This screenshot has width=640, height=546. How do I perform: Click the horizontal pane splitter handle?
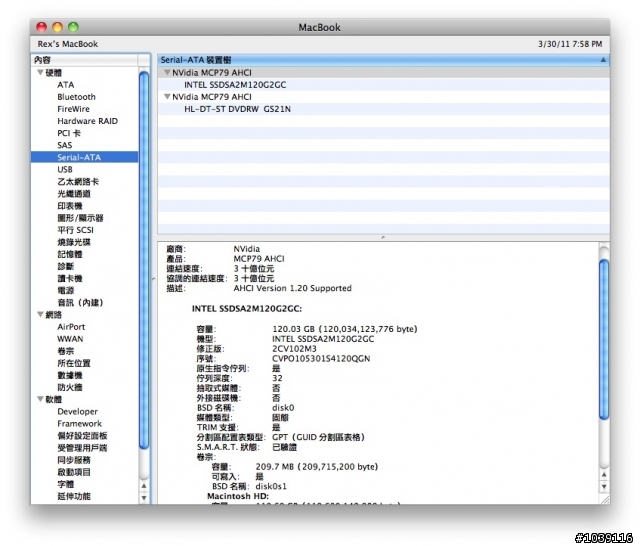point(383,237)
